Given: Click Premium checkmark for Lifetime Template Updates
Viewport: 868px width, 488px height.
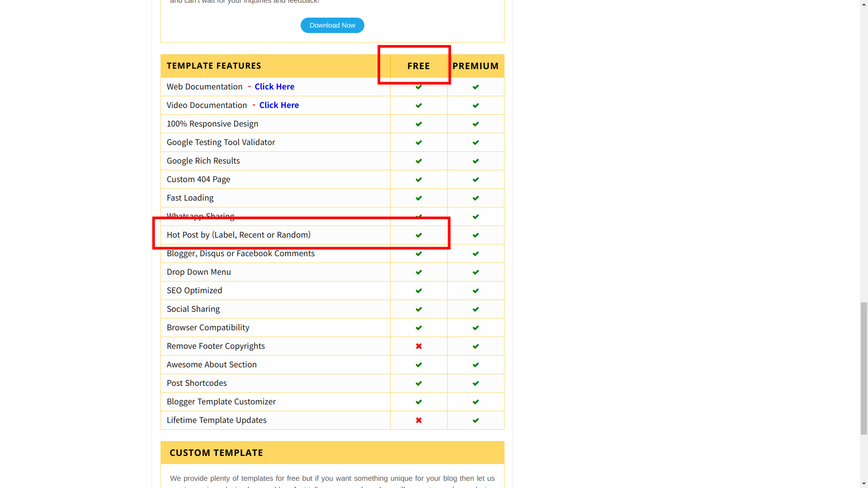Looking at the screenshot, I should [x=476, y=420].
